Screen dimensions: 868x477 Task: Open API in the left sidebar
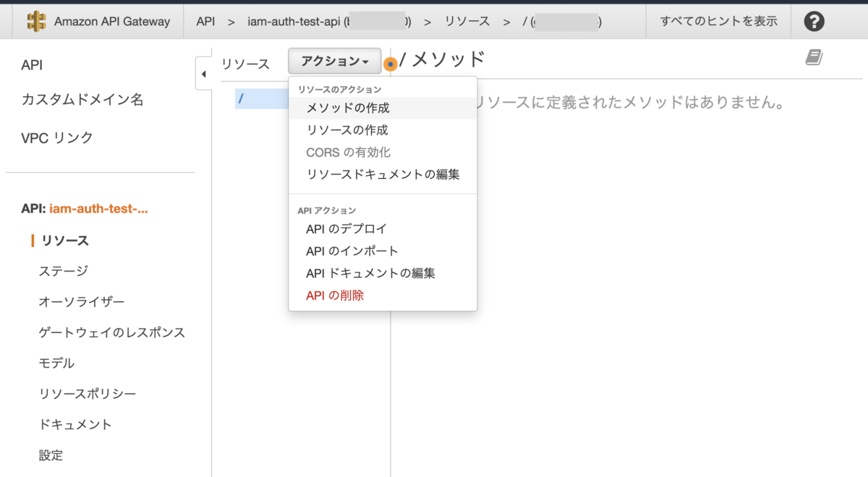32,65
